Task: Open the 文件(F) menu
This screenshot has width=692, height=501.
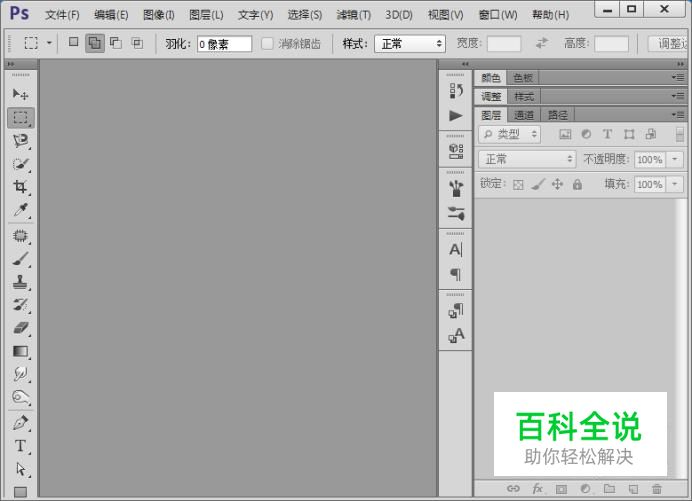Action: click(x=62, y=15)
